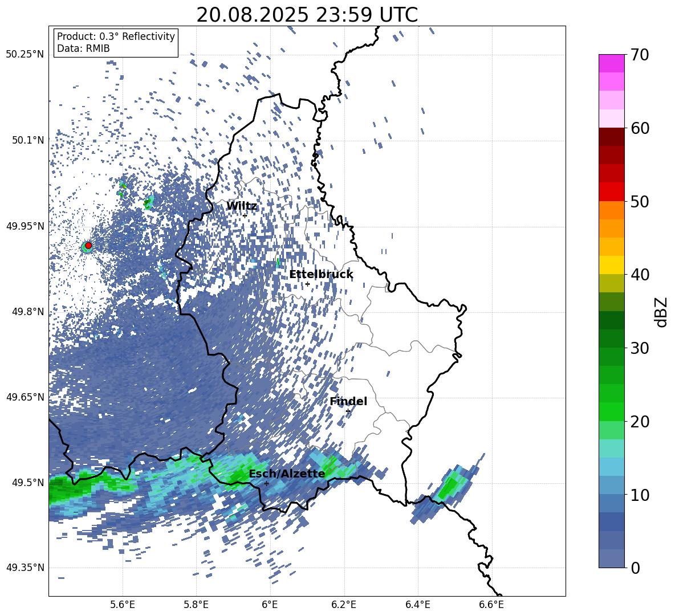Screen dimensions: 675x616
Task: Click the 20.08.2025 23:59 UTC title
Action: pyautogui.click(x=307, y=15)
